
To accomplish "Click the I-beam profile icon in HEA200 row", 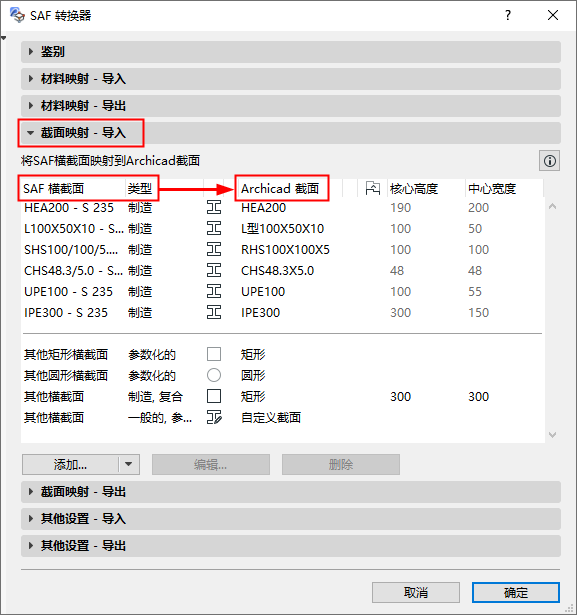I will [x=214, y=207].
